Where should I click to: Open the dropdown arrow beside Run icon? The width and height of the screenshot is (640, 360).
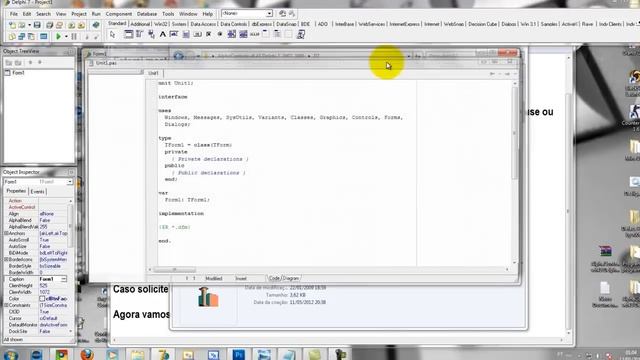pyautogui.click(x=66, y=36)
